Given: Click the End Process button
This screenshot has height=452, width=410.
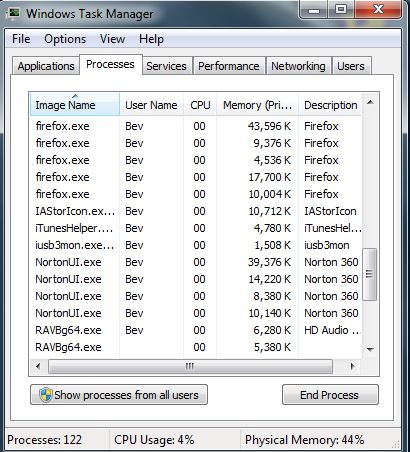Looking at the screenshot, I should click(x=330, y=395).
